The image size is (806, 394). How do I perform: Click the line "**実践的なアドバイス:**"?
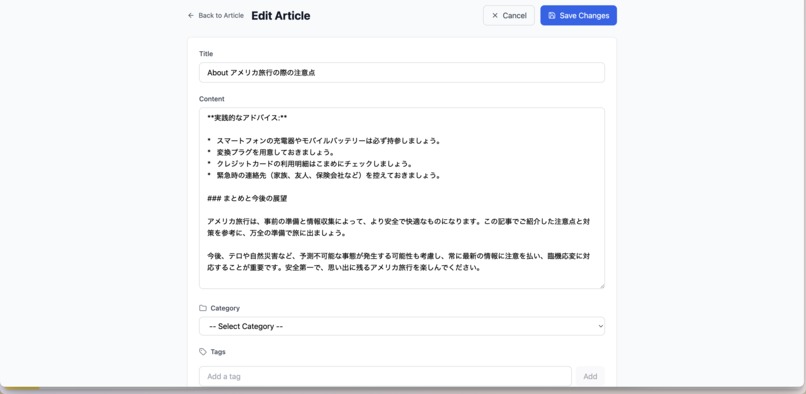[247, 118]
